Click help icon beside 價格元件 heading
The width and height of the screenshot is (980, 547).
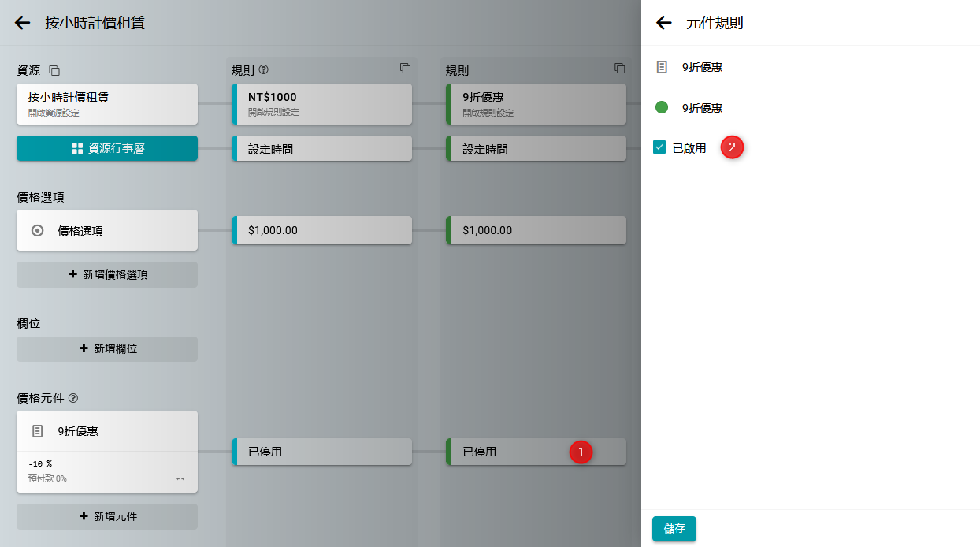(x=73, y=398)
